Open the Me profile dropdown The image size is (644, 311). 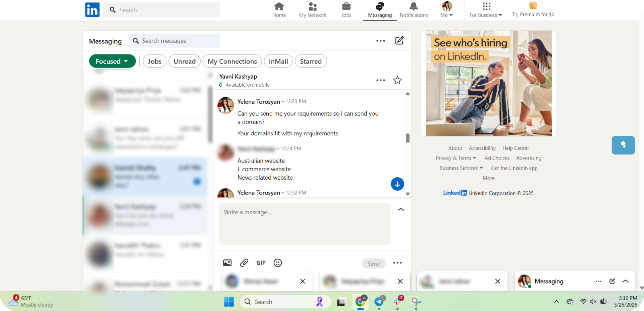447,10
